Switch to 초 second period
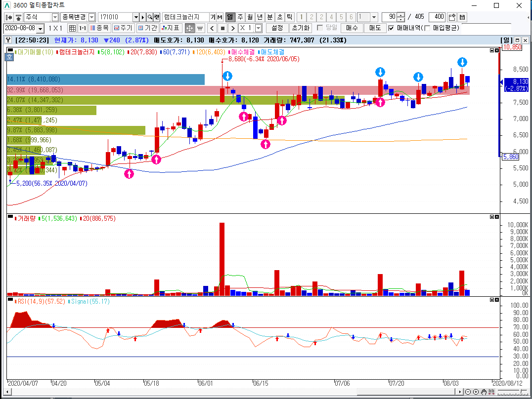 279,17
